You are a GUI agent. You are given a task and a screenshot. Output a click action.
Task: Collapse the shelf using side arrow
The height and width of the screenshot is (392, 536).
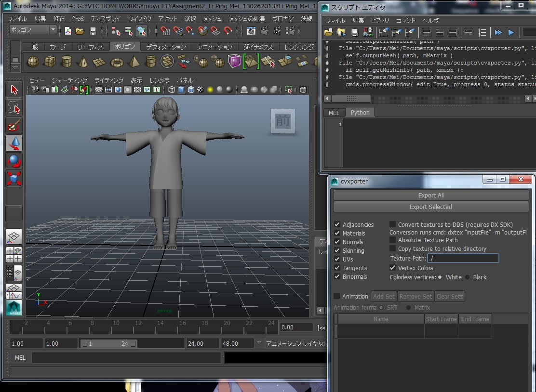pos(15,68)
